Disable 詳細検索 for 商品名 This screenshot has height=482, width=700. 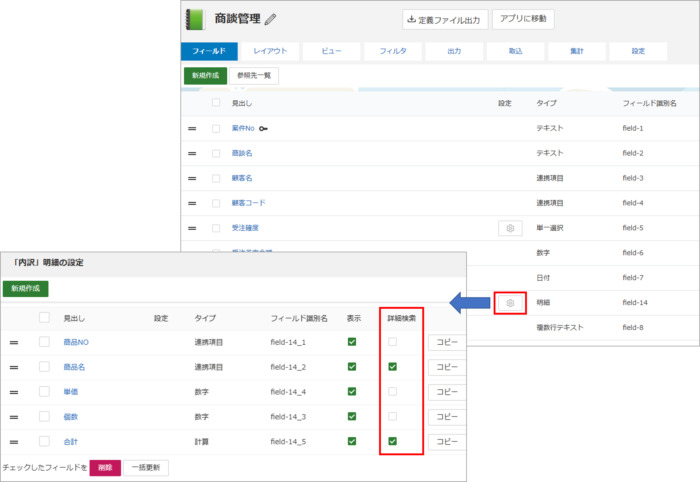point(392,367)
